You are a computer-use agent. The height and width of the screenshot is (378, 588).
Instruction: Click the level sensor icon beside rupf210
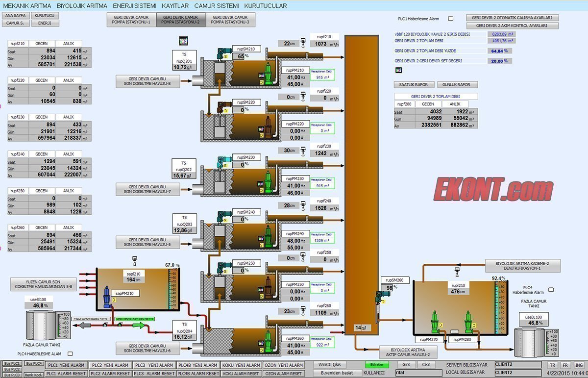pyautogui.click(x=304, y=43)
